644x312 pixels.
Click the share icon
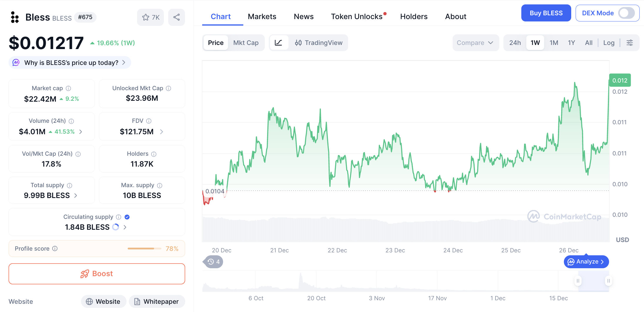coord(176,17)
